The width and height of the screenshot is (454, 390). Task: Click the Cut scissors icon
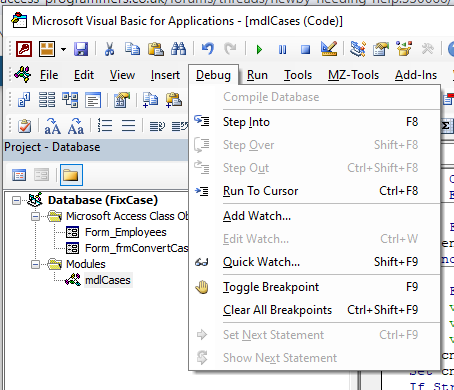click(109, 49)
